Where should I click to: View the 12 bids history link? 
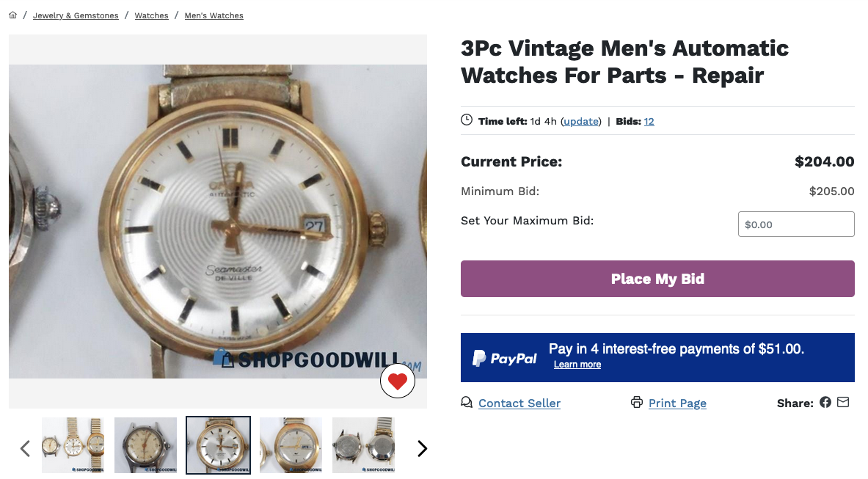[649, 122]
